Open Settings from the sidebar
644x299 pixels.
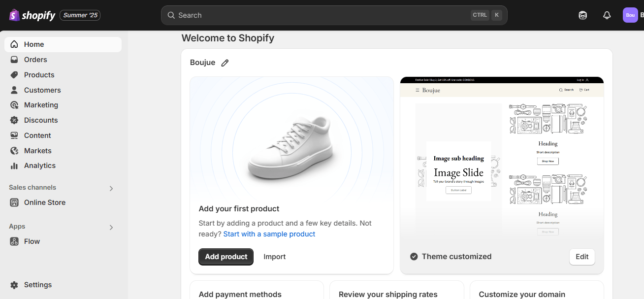point(37,285)
